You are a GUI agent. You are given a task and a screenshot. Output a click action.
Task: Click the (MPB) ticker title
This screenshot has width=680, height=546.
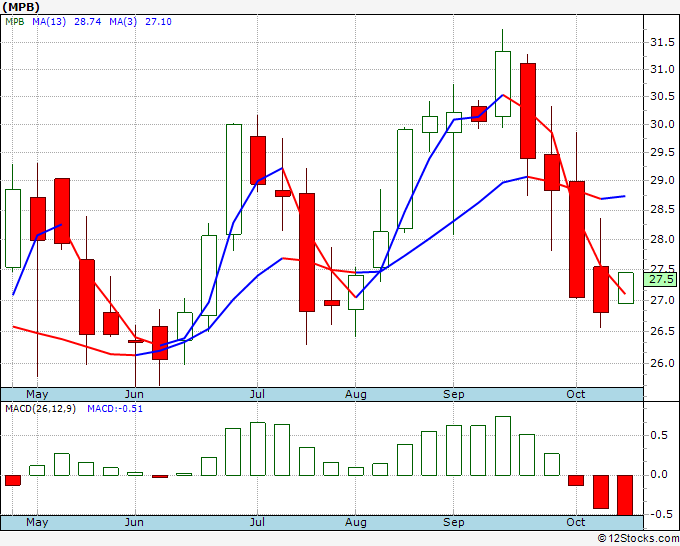pos(21,7)
